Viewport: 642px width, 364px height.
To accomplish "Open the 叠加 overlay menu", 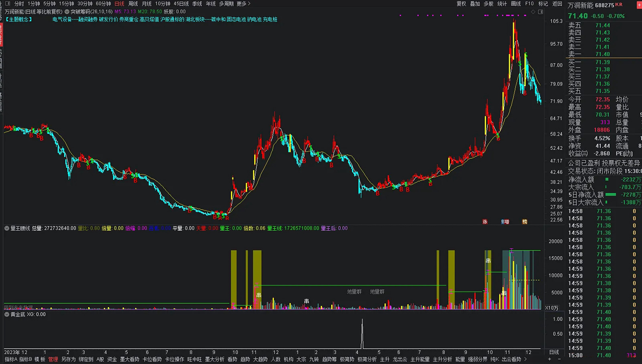I will 475,3.
